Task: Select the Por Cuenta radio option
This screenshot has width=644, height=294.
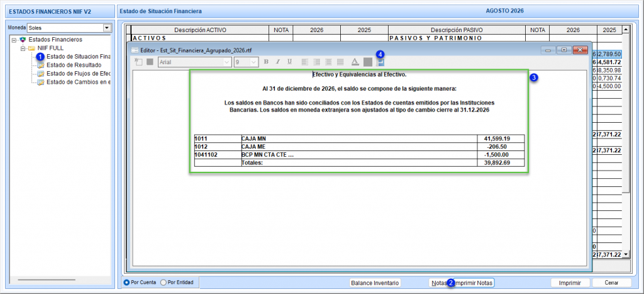Action: click(126, 283)
